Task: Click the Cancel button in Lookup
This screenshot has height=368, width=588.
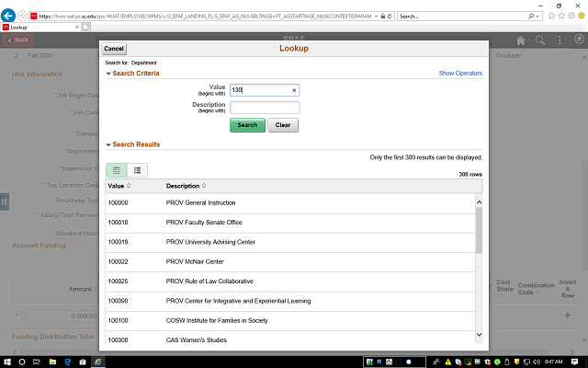Action: coord(114,49)
